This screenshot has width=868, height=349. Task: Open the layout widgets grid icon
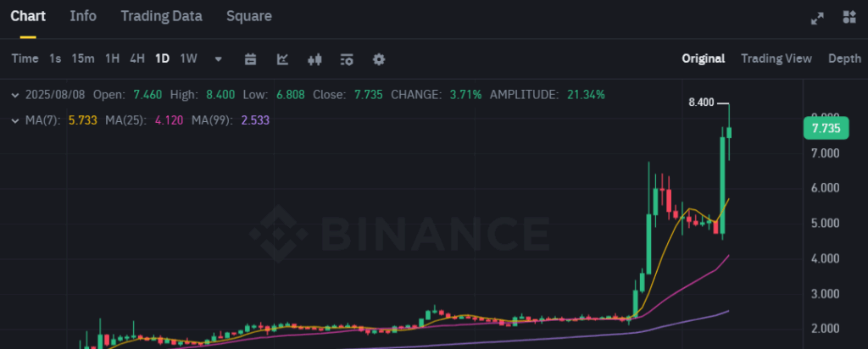[849, 17]
